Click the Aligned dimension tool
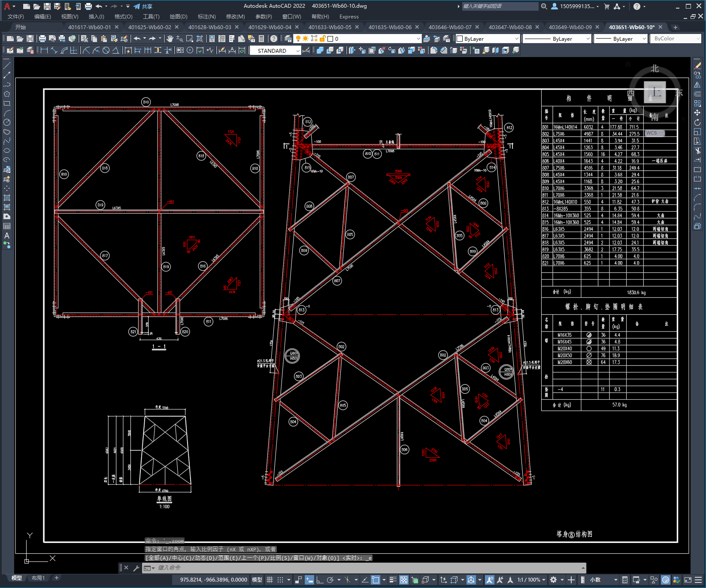706x588 pixels. (x=54, y=50)
